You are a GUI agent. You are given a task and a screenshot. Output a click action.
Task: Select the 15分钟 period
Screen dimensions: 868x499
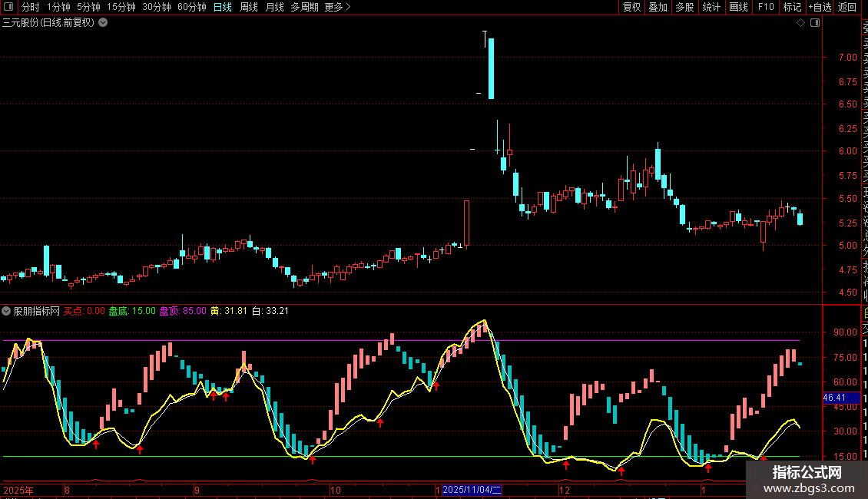click(121, 7)
